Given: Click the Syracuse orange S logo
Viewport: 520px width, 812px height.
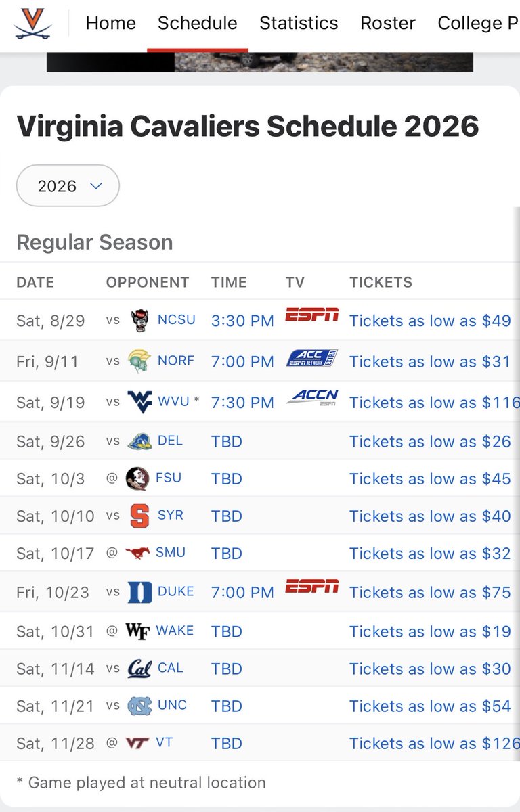Looking at the screenshot, I should [x=139, y=516].
